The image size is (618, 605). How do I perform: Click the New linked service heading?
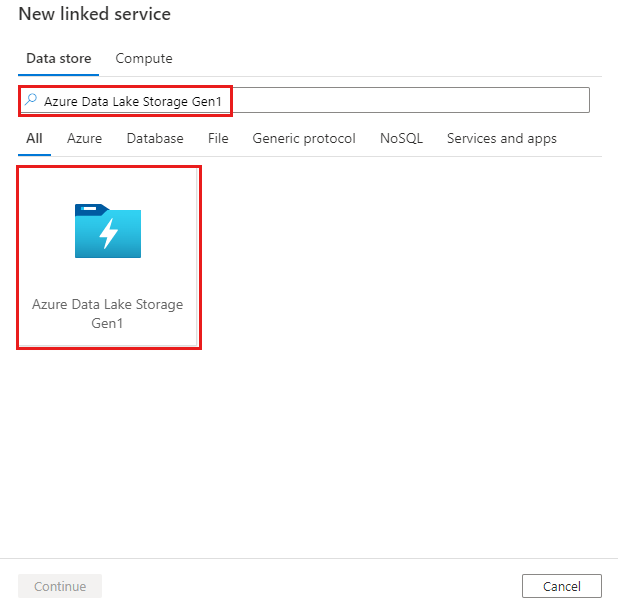(x=94, y=15)
